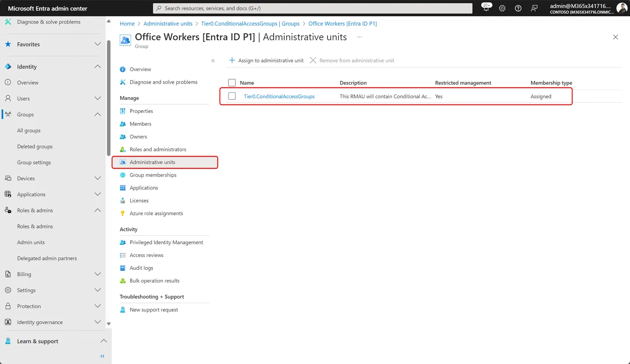
Task: Collapse the resource menu with double chevron
Action: click(213, 61)
